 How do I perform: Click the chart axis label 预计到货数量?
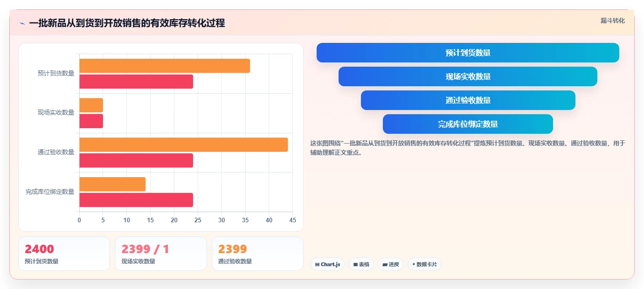(x=56, y=73)
